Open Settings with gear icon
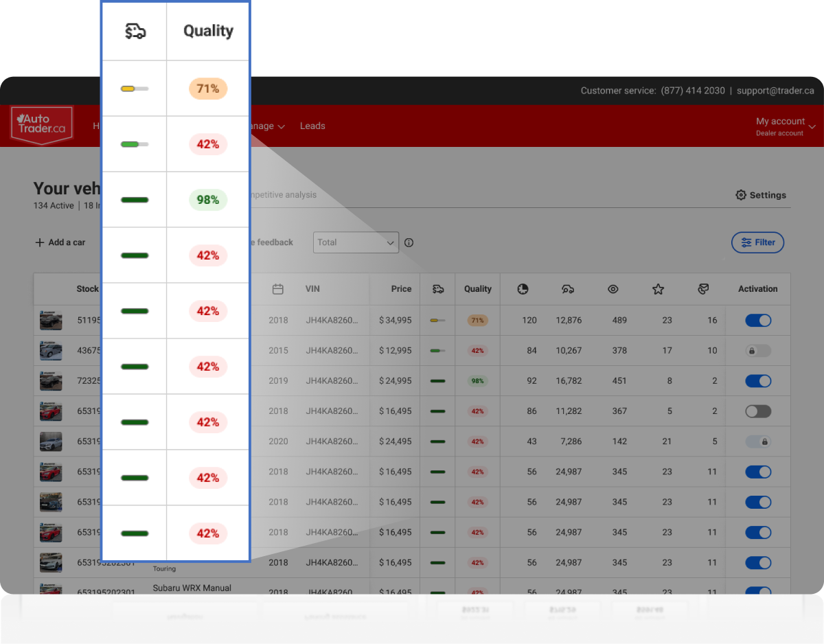This screenshot has height=644, width=824. [x=760, y=195]
